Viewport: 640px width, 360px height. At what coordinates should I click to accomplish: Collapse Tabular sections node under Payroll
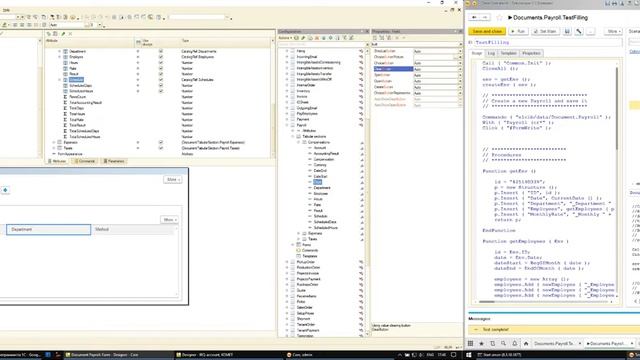[293, 137]
